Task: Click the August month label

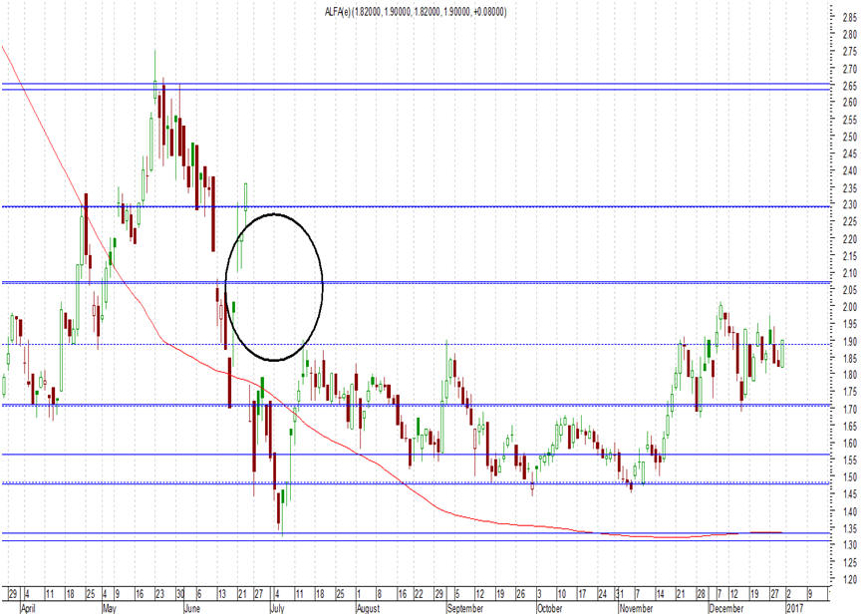Action: [368, 608]
